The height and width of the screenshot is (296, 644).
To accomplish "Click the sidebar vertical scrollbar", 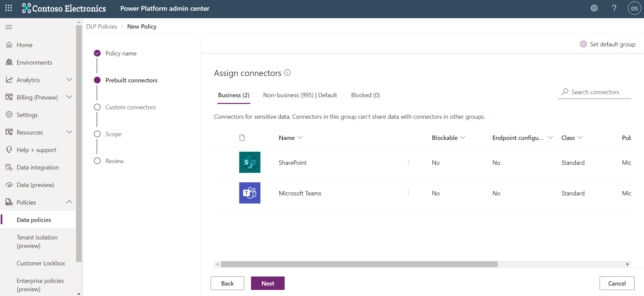I will point(79,144).
